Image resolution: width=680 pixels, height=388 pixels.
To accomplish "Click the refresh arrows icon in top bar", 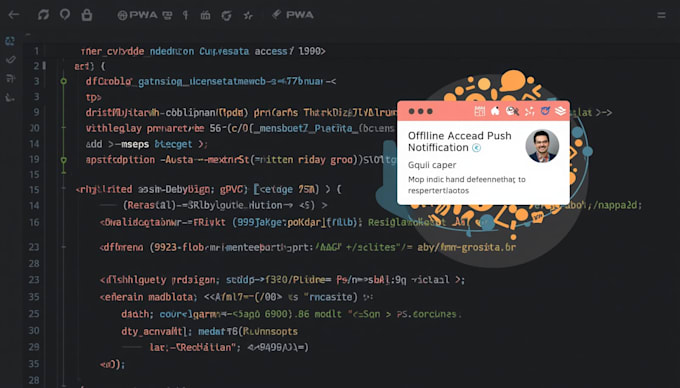I will 43,15.
